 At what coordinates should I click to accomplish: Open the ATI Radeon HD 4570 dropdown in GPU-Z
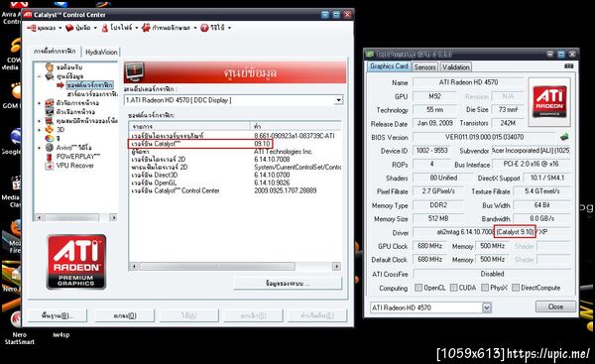[487, 307]
